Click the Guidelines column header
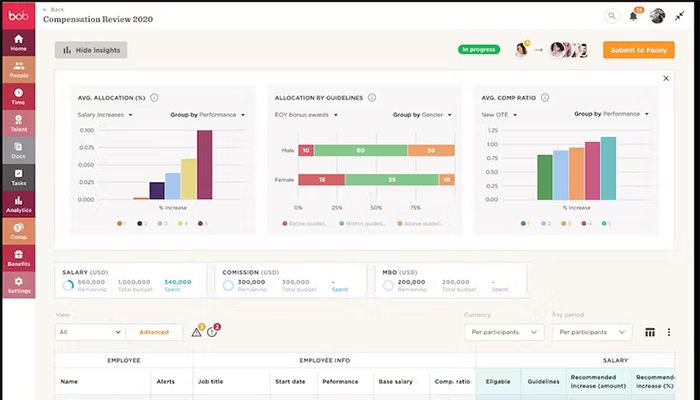700x400 pixels. pos(544,381)
